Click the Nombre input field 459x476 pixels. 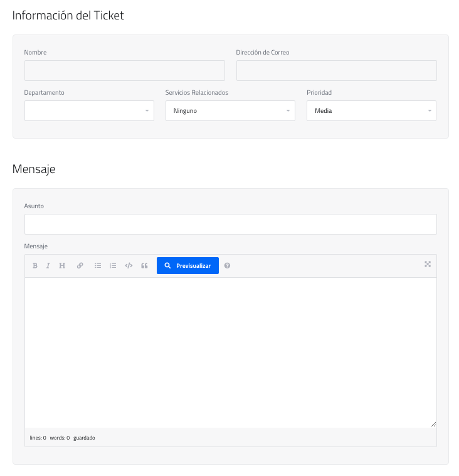coord(124,71)
